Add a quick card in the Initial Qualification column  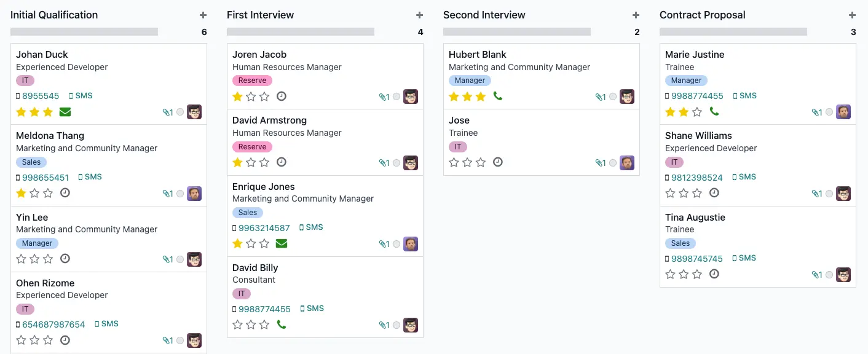coord(203,15)
